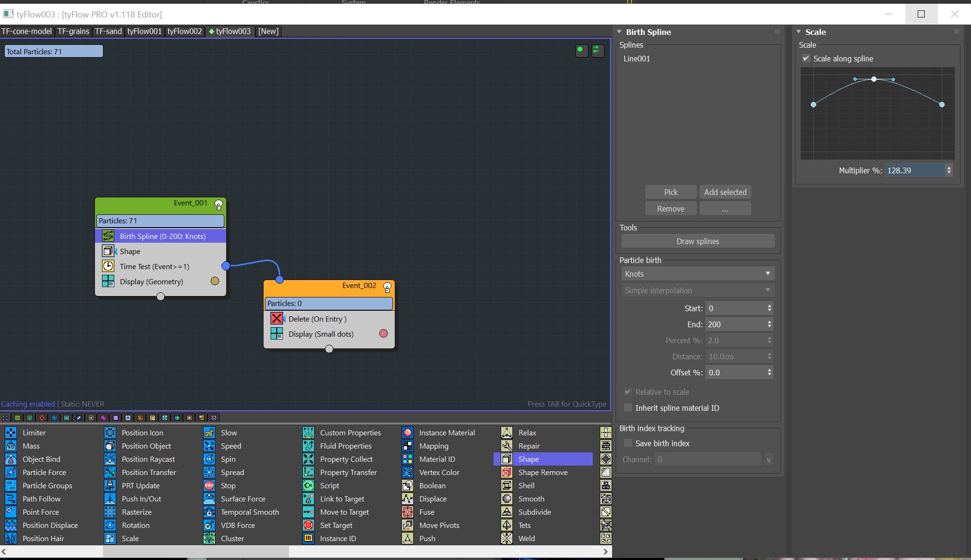
Task: Click the Draw splines button
Action: (698, 241)
